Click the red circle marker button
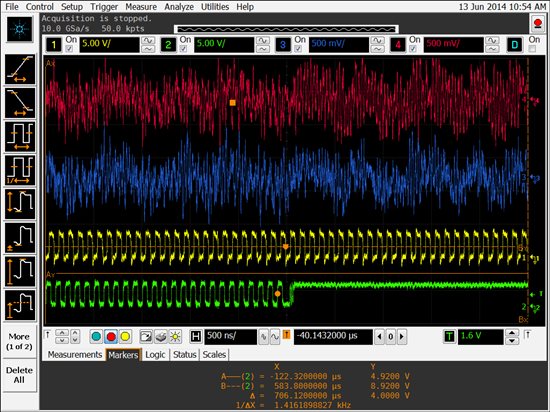 pos(111,337)
